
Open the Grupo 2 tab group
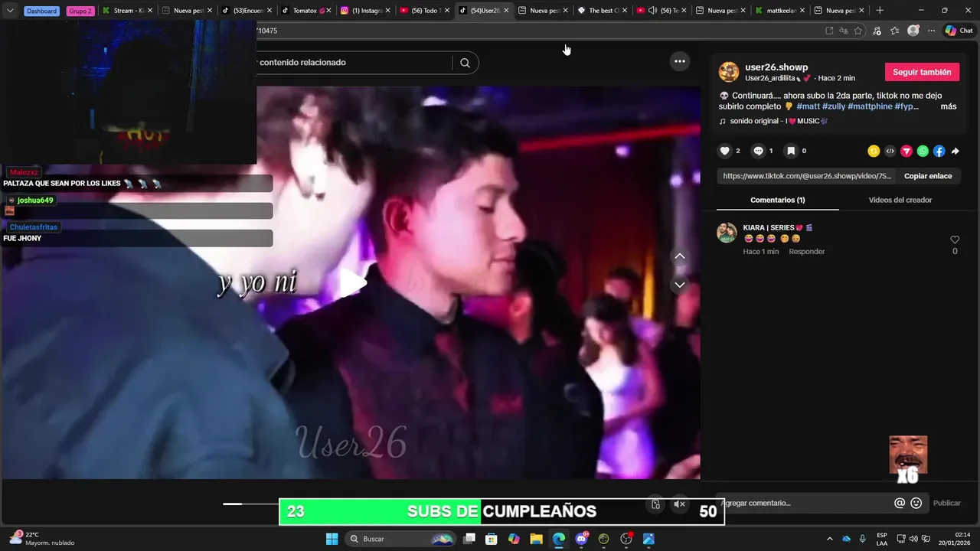(x=80, y=11)
